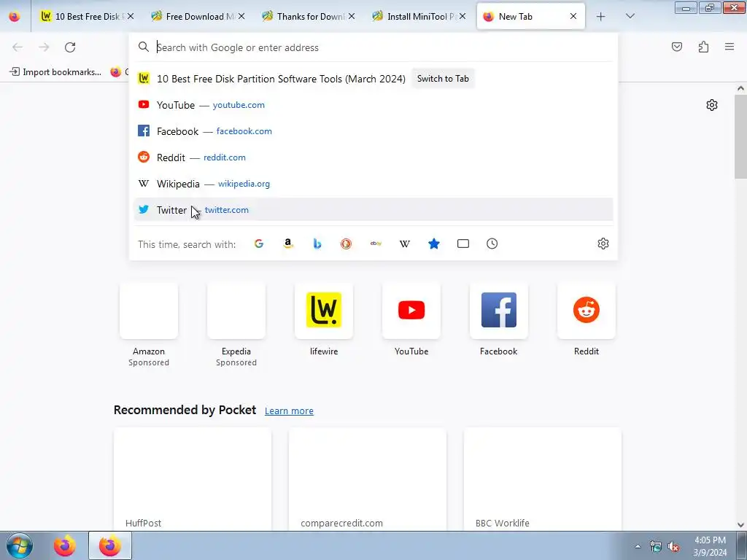Close the Install MiniTool tab
The image size is (747, 560).
(462, 17)
